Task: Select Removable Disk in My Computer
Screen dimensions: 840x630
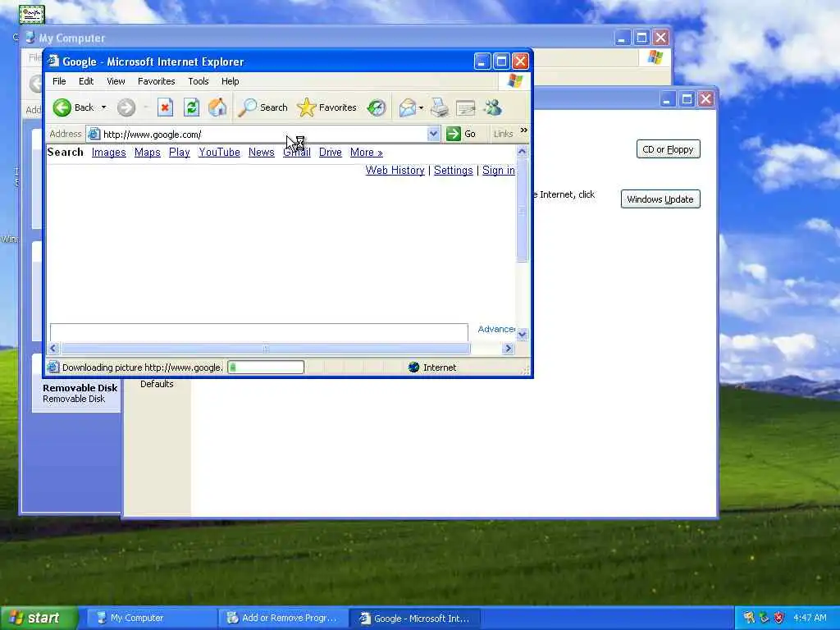Action: (80, 393)
